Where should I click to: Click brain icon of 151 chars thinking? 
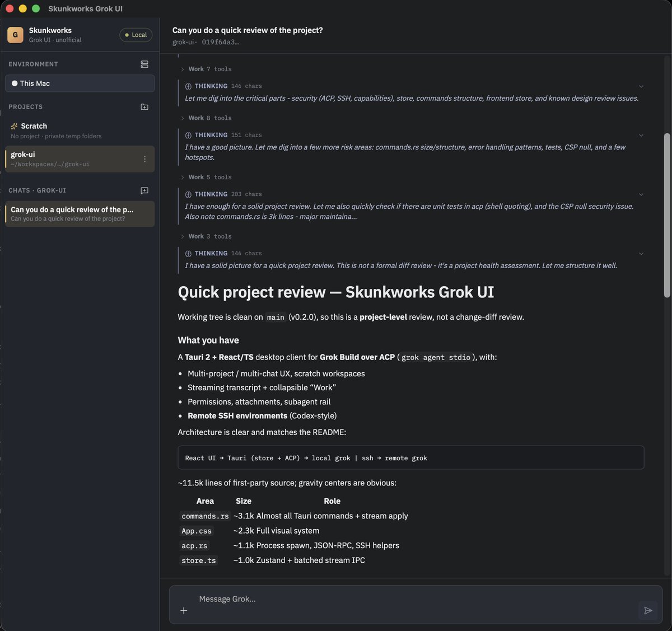pos(189,135)
